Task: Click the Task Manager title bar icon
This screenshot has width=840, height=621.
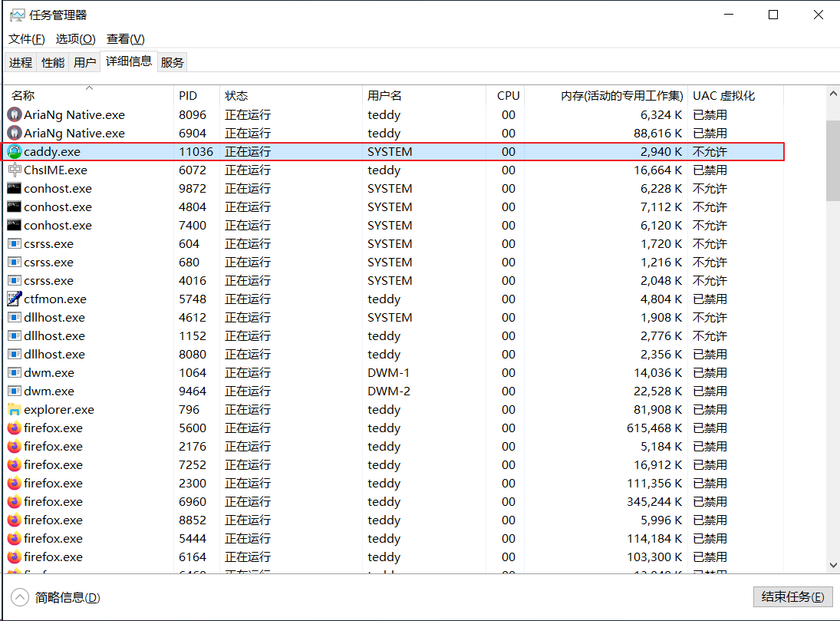Action: tap(17, 15)
